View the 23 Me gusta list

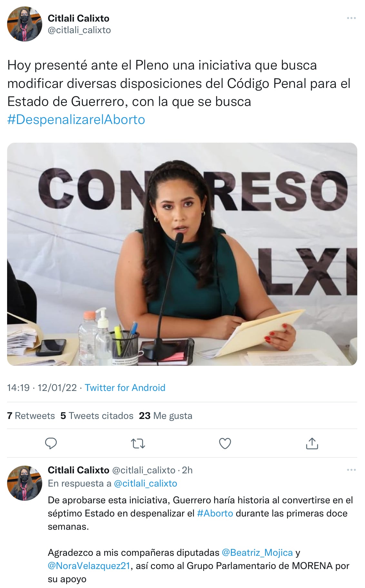(x=166, y=416)
